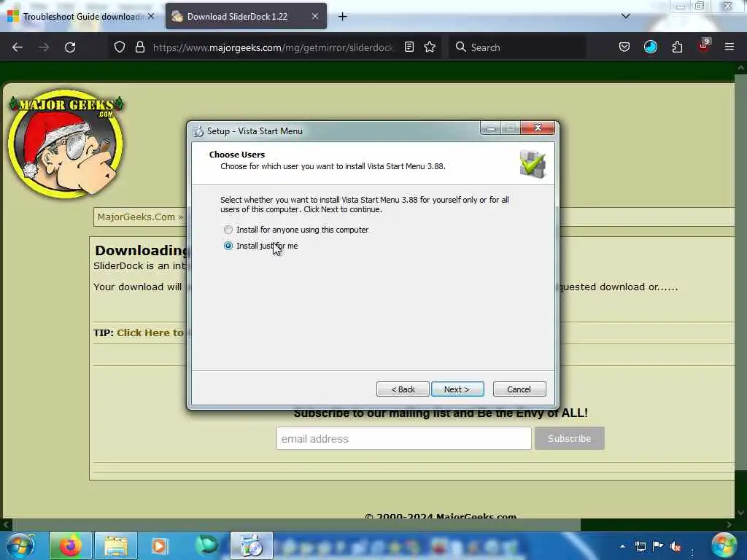Click the Windows orb at taskbar right
747x560 pixels.
point(724,545)
